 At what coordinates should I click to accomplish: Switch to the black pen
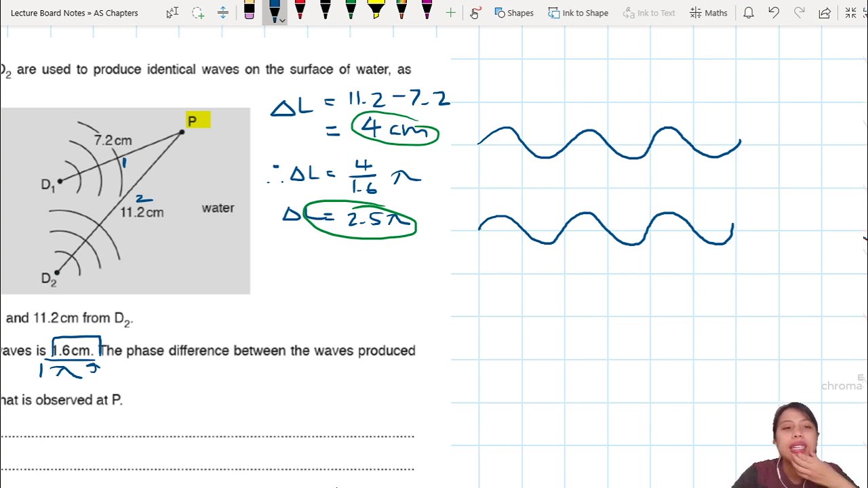click(325, 9)
